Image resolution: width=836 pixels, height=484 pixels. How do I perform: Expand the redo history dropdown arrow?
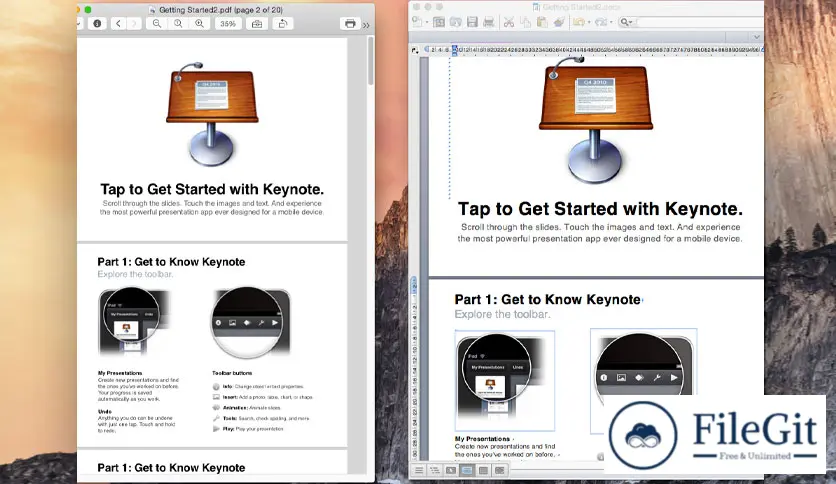pyautogui.click(x=611, y=22)
